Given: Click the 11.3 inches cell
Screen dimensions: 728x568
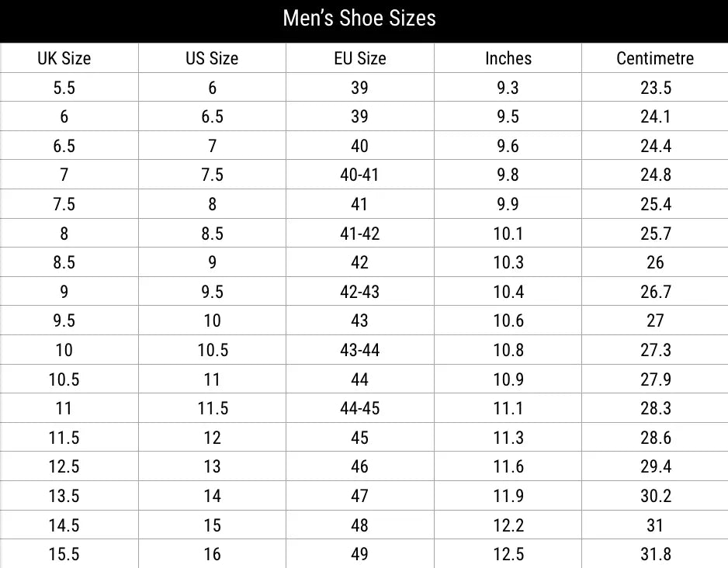Looking at the screenshot, I should (508, 438).
